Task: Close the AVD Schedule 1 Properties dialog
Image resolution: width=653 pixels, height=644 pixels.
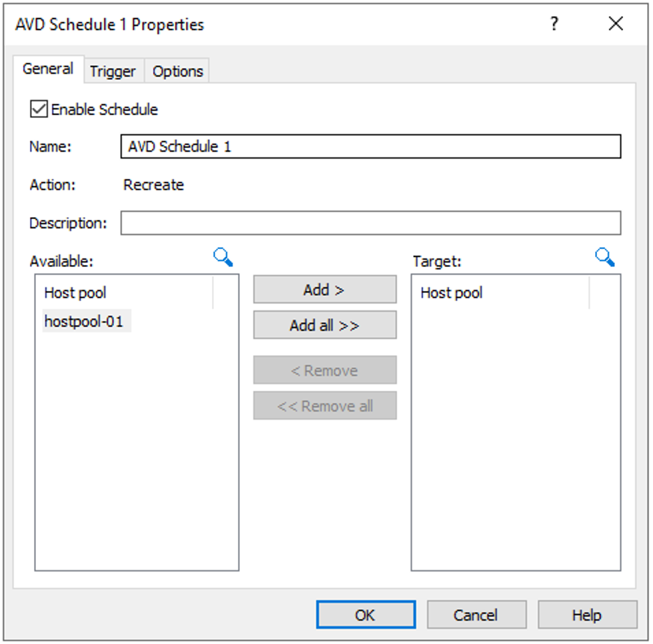Action: pos(616,24)
